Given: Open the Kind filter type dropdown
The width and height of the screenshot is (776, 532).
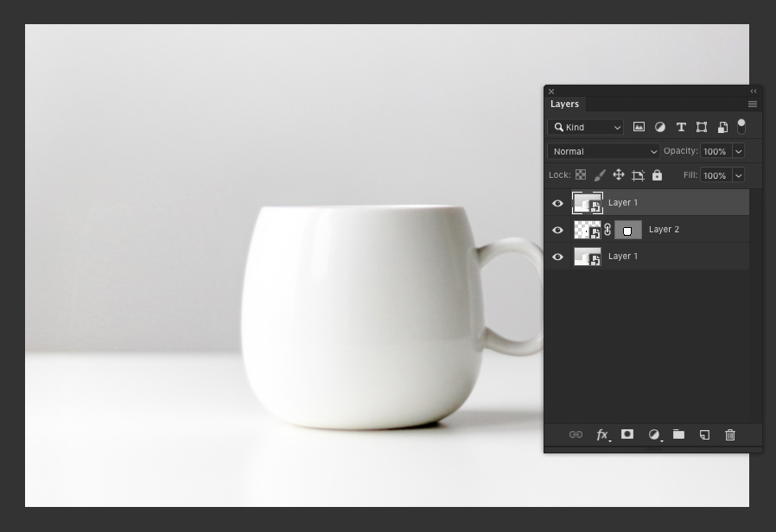Looking at the screenshot, I should [x=586, y=127].
